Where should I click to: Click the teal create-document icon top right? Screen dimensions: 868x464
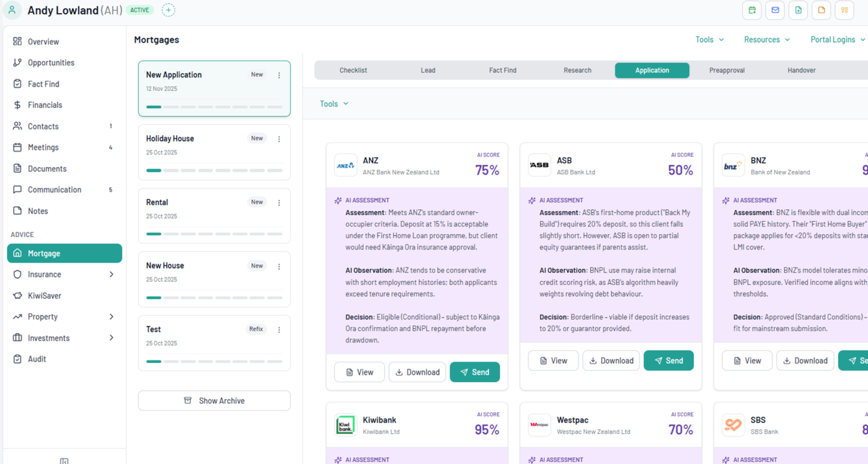point(798,10)
